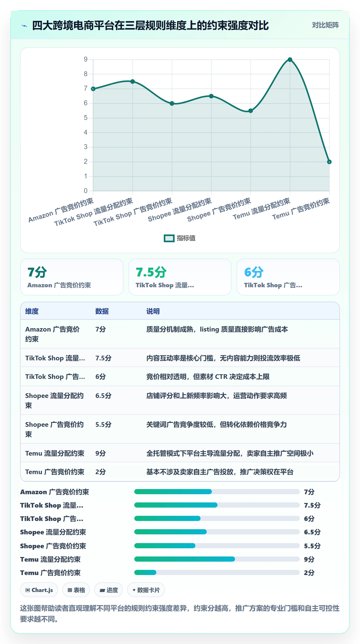Click the Temu 广告竞价约束 progress bar
The width and height of the screenshot is (360, 644).
pyautogui.click(x=217, y=572)
